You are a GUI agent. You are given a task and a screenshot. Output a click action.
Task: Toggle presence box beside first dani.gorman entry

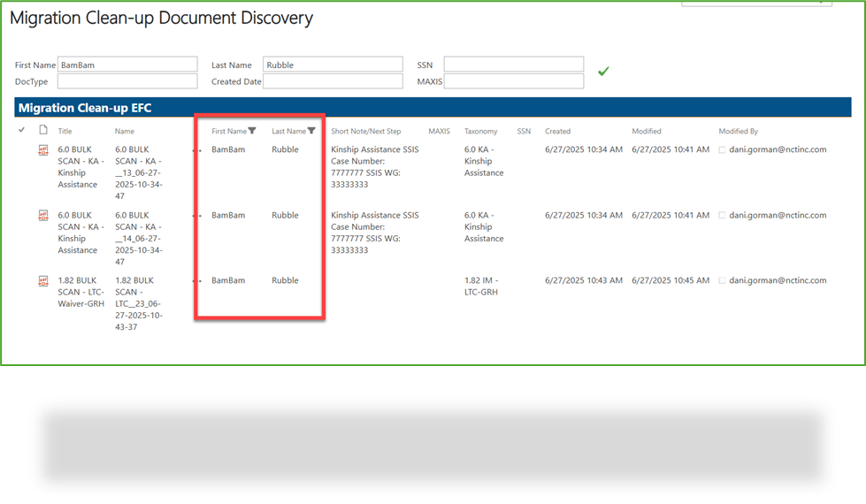[722, 150]
